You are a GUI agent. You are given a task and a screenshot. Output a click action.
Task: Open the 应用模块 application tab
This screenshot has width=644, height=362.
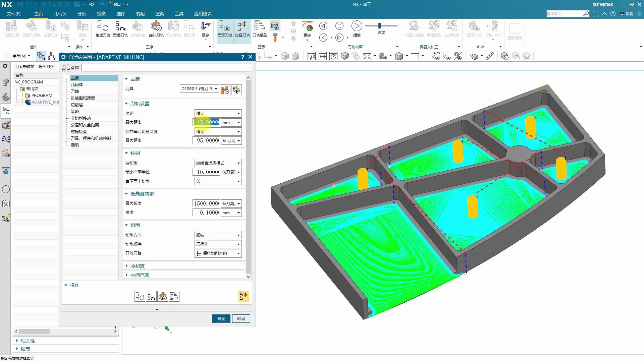[x=203, y=14]
